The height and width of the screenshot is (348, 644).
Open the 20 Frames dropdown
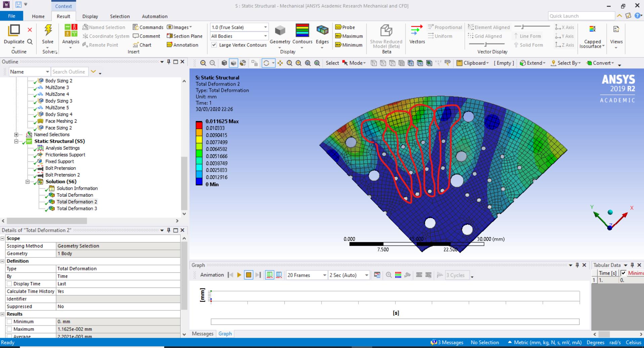(307, 275)
